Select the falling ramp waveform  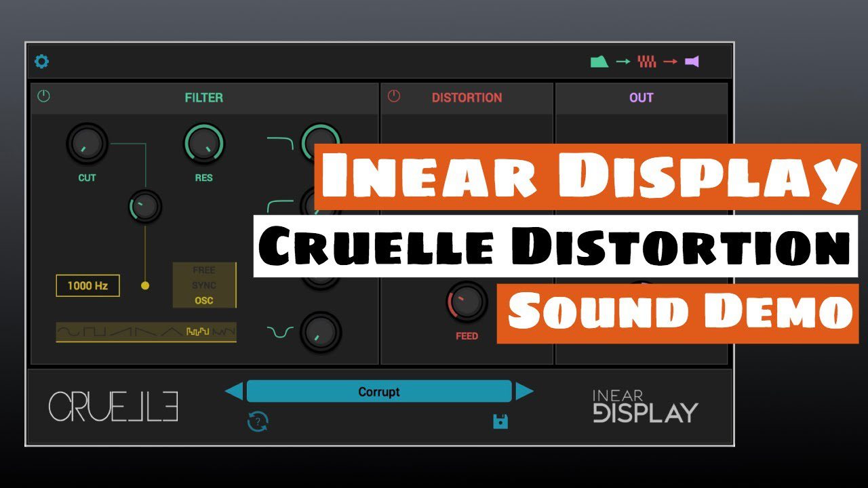click(146, 332)
